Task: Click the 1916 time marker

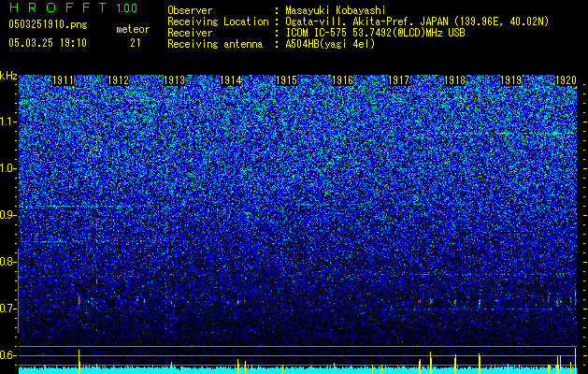Action: click(x=342, y=80)
